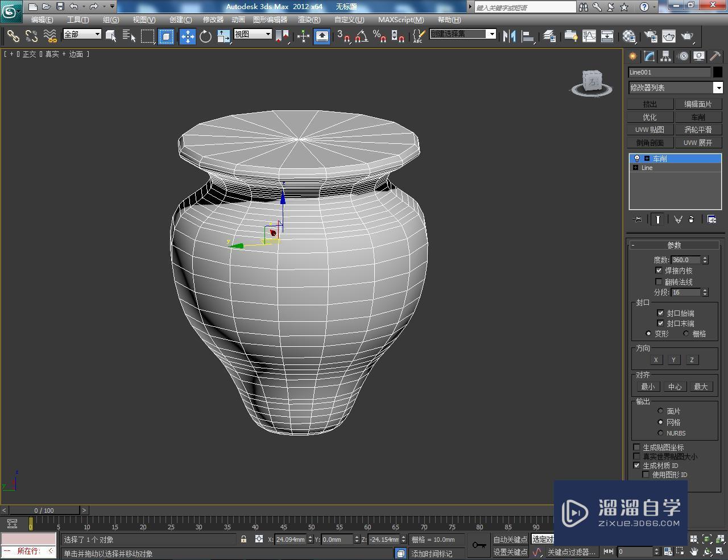Screen dimensions: 728x560
Task: Enable the Flip Normals checkbox
Action: coord(659,281)
